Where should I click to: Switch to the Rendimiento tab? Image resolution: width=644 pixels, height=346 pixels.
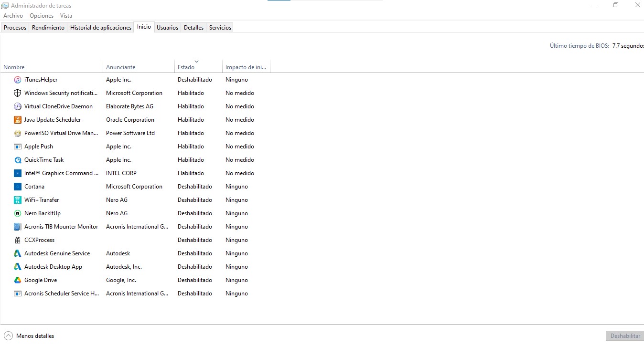point(48,28)
